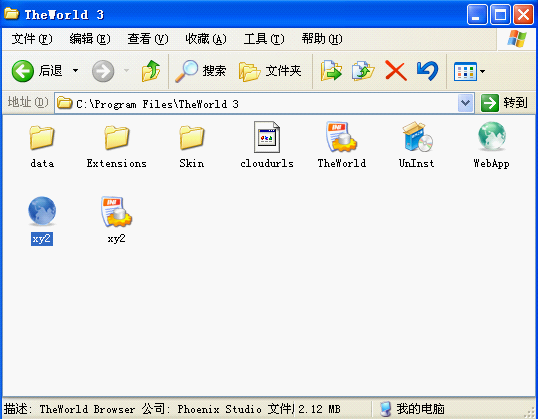Click the green Back arrow button
The width and height of the screenshot is (539, 420).
[x=23, y=71]
